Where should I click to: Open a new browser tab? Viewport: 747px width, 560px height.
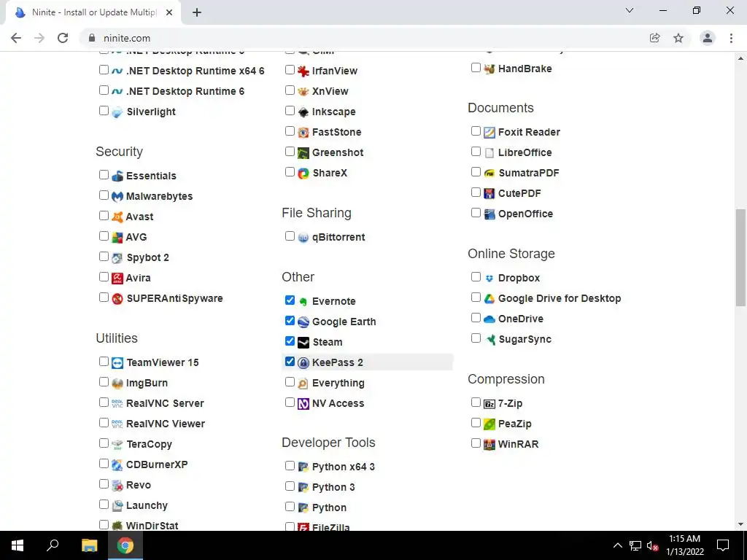[197, 13]
